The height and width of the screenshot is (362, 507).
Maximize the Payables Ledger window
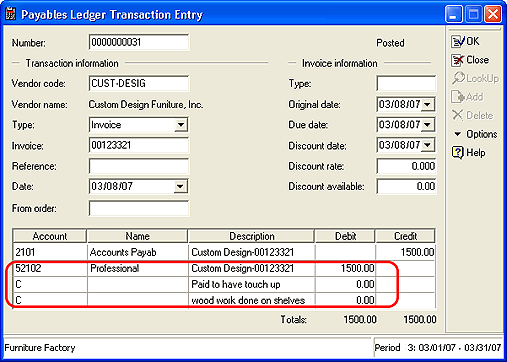coord(473,14)
